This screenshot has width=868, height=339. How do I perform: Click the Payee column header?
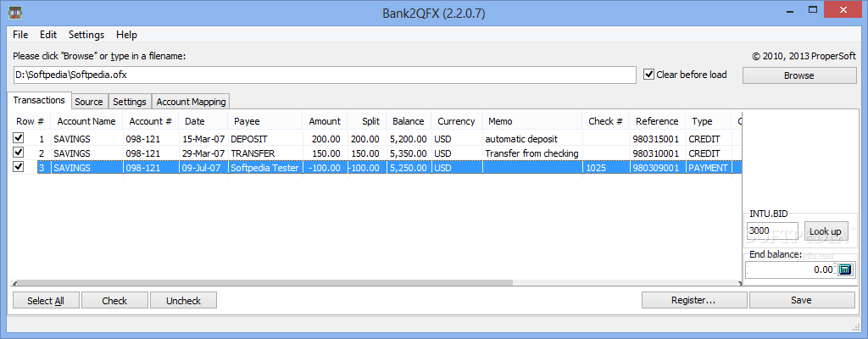(265, 121)
